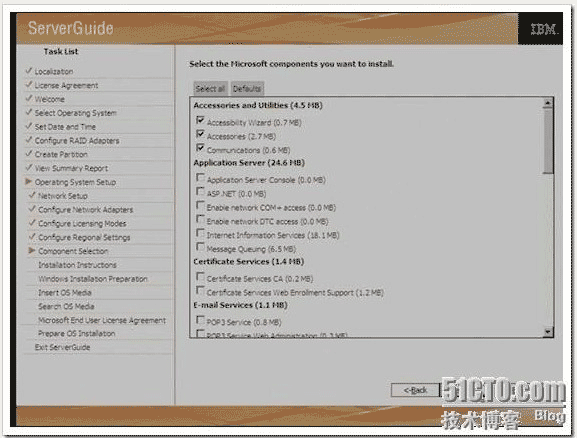The height and width of the screenshot is (438, 577).
Task: Click the Back button
Action: [x=415, y=390]
